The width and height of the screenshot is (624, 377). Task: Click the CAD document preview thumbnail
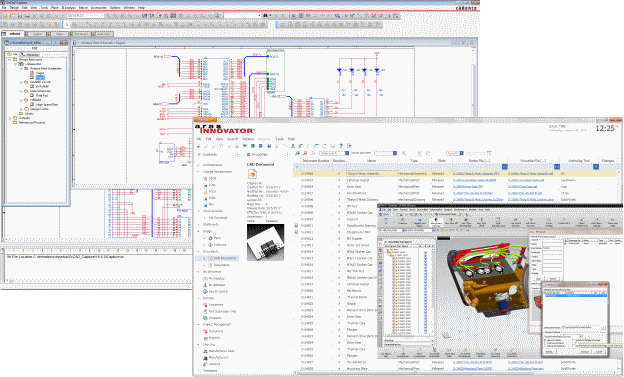[x=265, y=242]
